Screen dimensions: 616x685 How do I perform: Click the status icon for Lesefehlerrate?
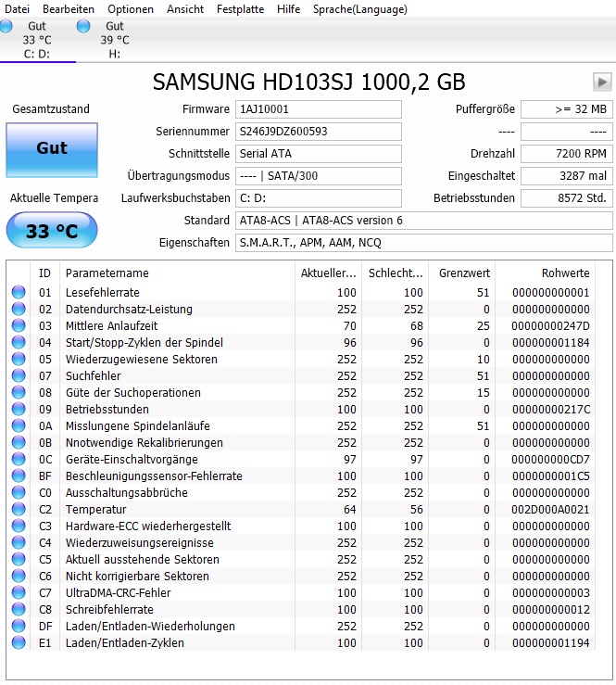19,292
